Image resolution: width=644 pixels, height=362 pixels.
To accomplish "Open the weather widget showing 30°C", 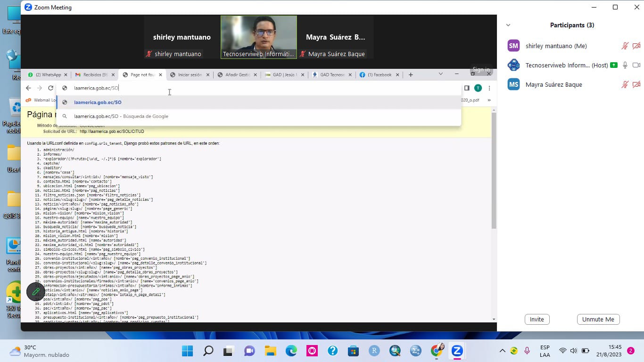I will click(x=28, y=351).
